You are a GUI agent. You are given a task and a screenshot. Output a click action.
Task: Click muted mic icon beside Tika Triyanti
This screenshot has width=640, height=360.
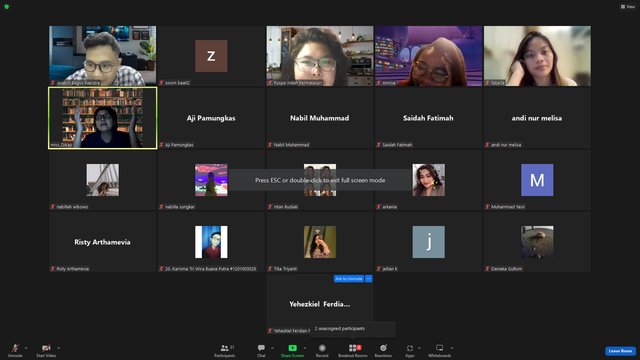tap(270, 269)
